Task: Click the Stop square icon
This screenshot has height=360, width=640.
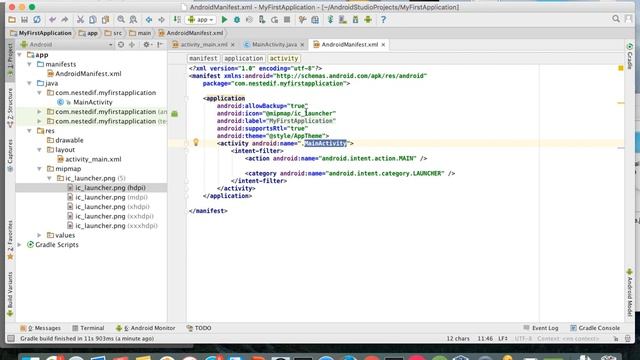Action: click(x=287, y=20)
